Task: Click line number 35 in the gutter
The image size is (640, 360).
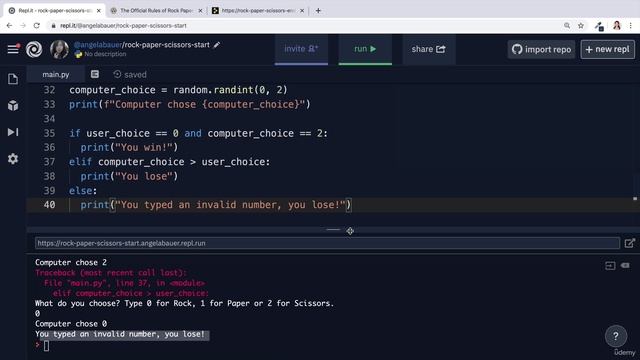Action: pyautogui.click(x=49, y=133)
